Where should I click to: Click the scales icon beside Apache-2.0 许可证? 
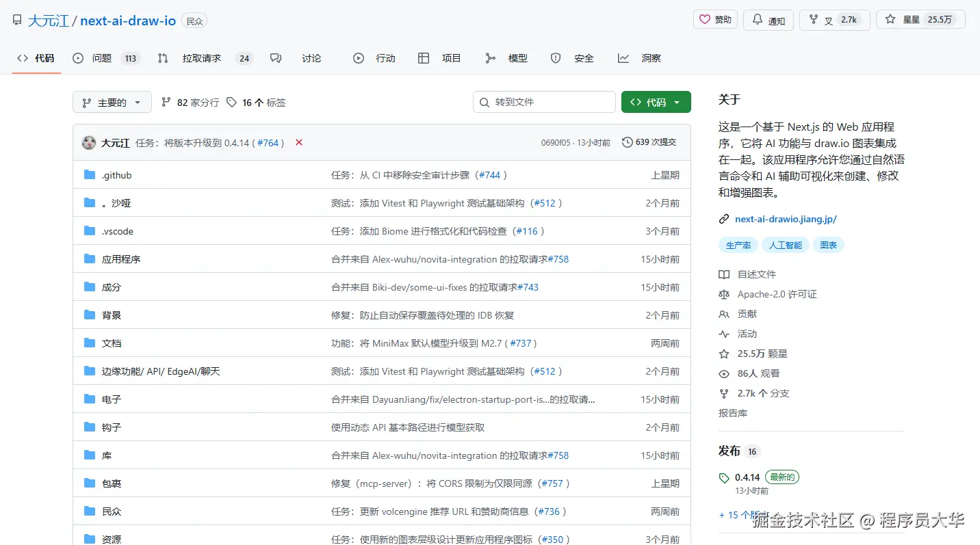[x=724, y=294]
